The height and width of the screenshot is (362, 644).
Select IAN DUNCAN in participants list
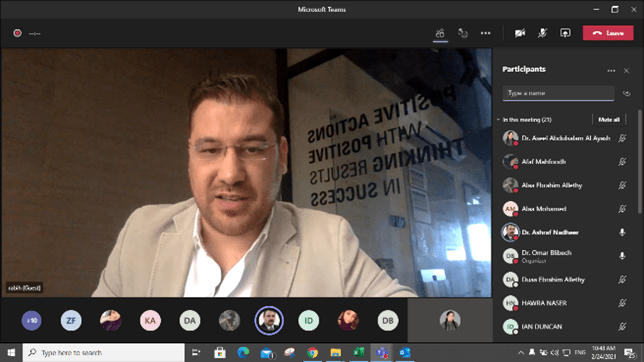pyautogui.click(x=541, y=327)
